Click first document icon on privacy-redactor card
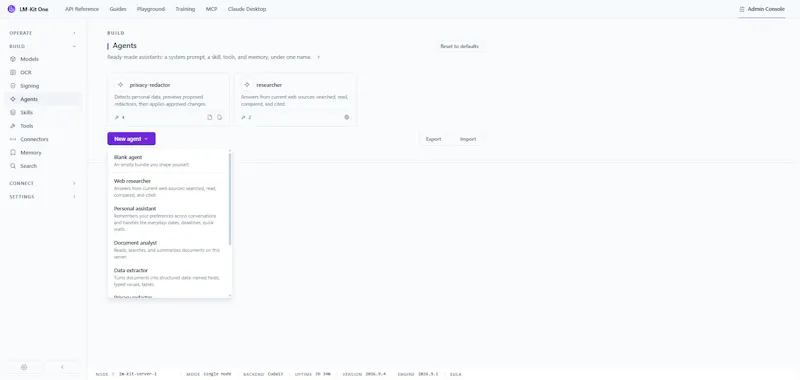 pyautogui.click(x=210, y=117)
